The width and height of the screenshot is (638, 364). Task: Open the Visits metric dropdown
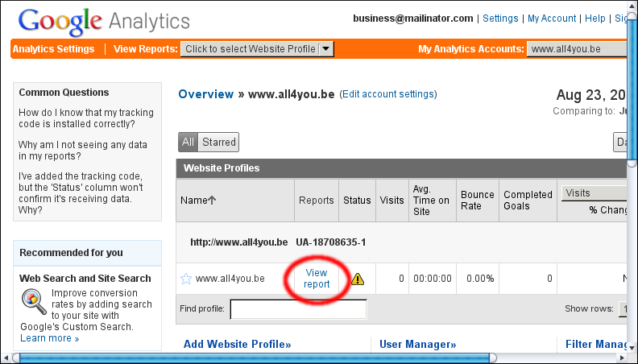[x=594, y=193]
